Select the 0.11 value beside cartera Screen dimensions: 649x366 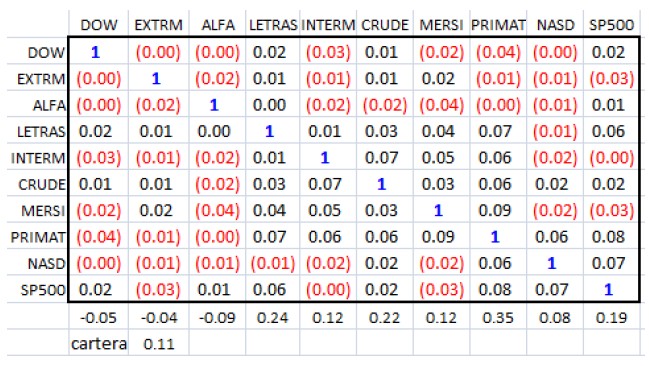[x=159, y=344]
